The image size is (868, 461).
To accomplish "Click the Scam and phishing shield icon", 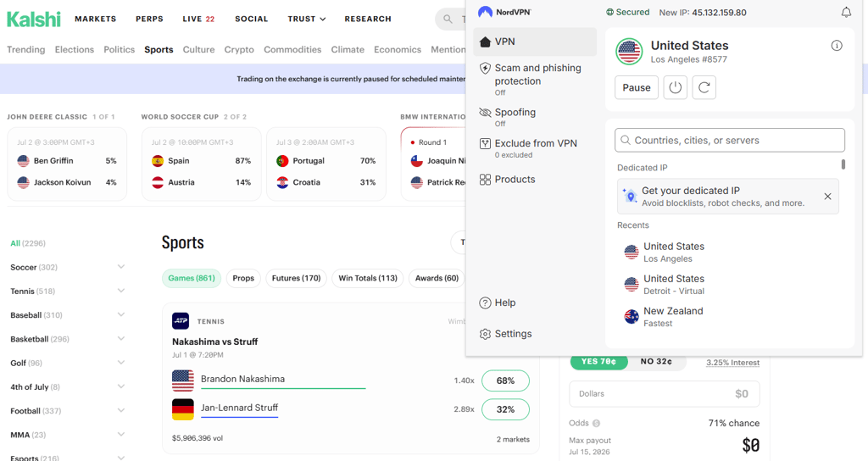I will click(485, 68).
